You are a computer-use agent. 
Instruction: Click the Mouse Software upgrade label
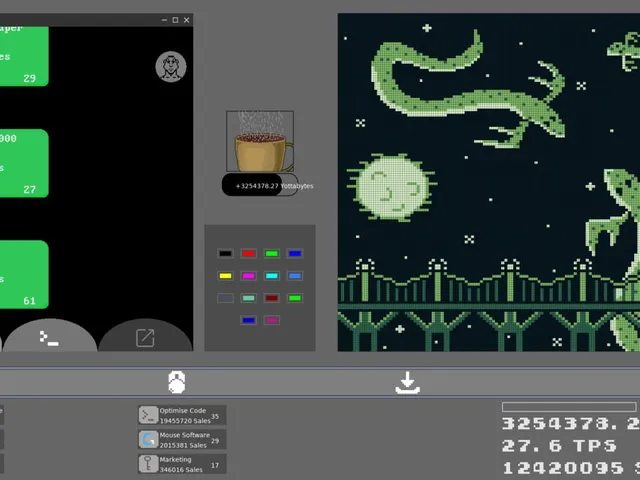pos(184,435)
